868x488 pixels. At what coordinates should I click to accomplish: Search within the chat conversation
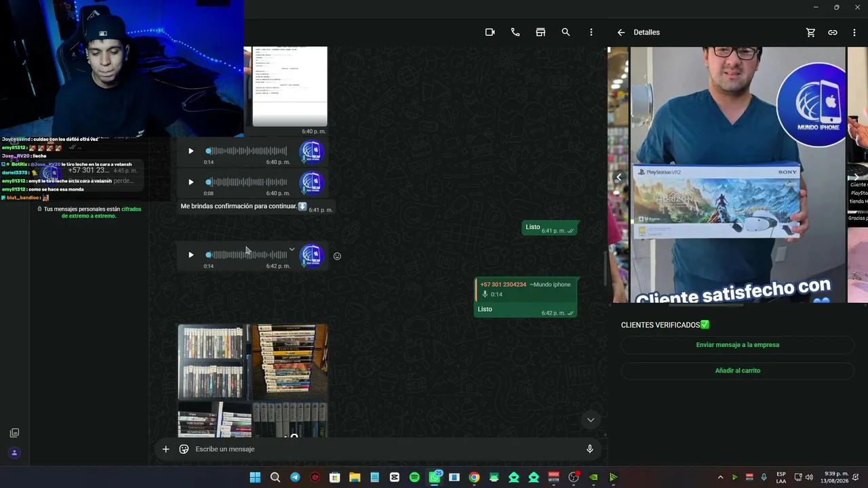click(x=566, y=33)
